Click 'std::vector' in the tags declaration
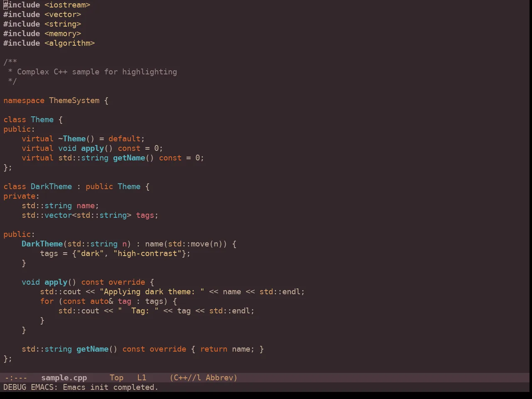532x399 pixels. pos(47,215)
